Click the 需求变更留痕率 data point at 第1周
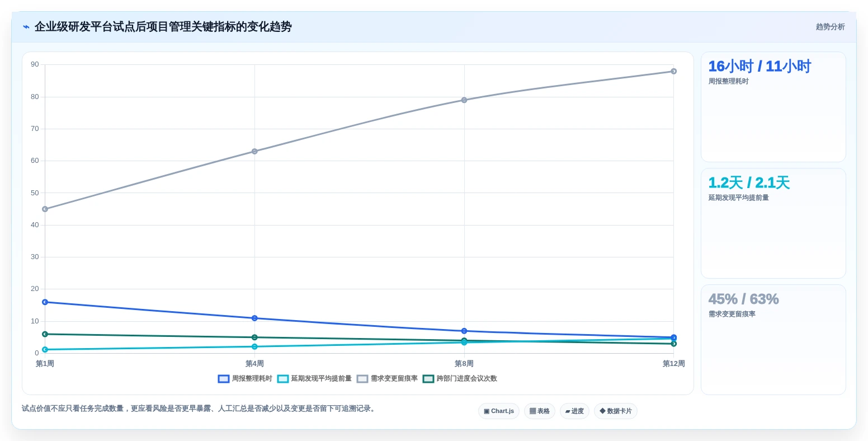Screen dimensions: 868x441 (45, 209)
